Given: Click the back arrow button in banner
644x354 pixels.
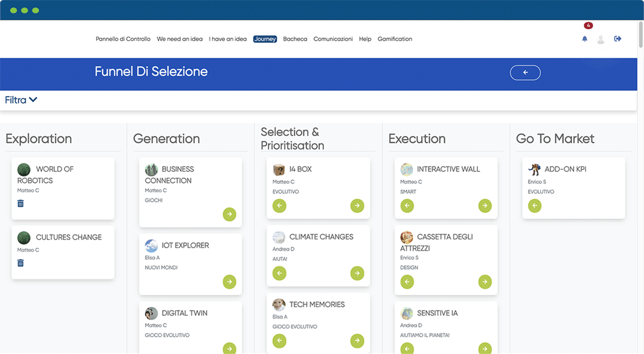Looking at the screenshot, I should coord(525,73).
